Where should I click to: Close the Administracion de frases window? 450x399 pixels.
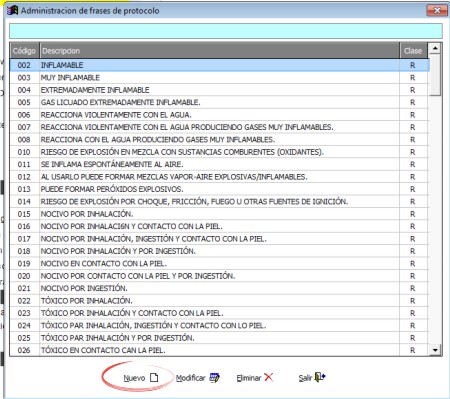tap(437, 10)
